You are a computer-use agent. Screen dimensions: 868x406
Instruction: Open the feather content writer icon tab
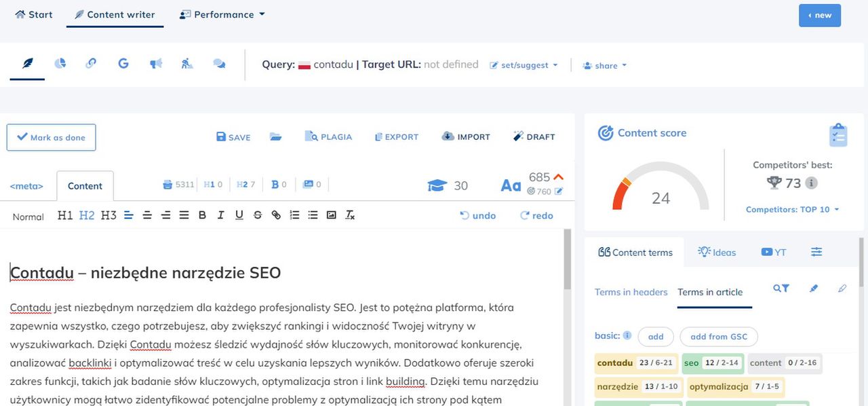coord(28,64)
